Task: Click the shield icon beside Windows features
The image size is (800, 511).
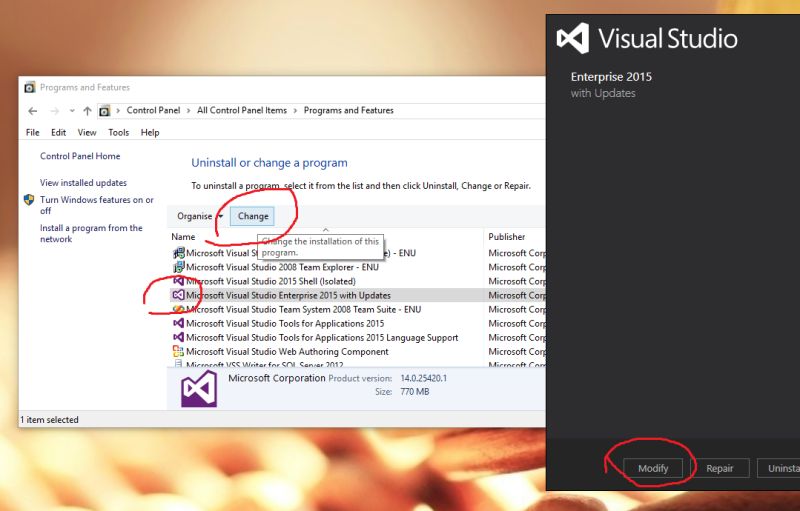Action: [x=29, y=199]
